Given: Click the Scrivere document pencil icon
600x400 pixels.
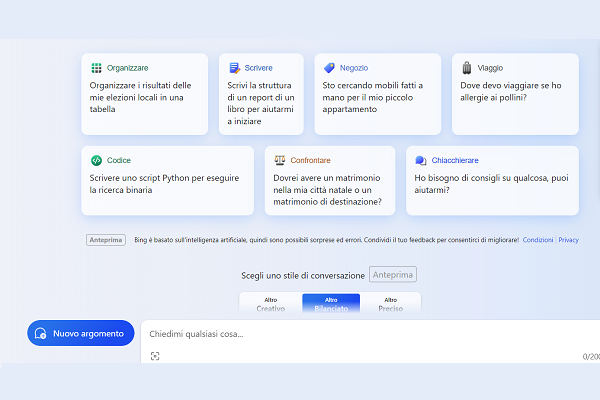Looking at the screenshot, I should pos(234,68).
